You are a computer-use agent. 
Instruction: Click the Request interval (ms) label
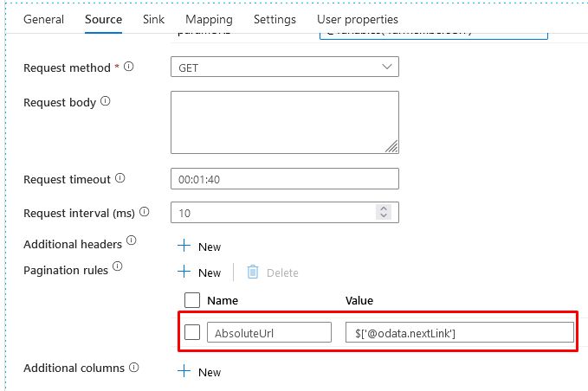[79, 213]
